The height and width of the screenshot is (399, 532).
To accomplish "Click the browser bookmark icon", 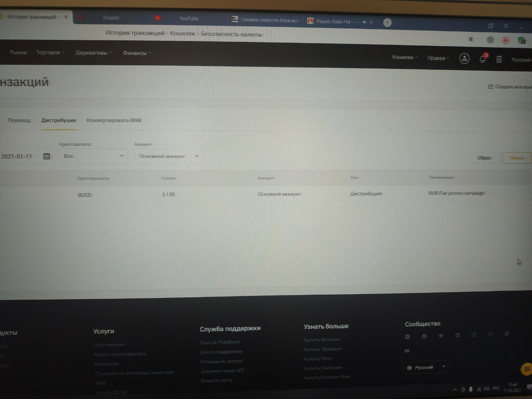I will tap(471, 39).
